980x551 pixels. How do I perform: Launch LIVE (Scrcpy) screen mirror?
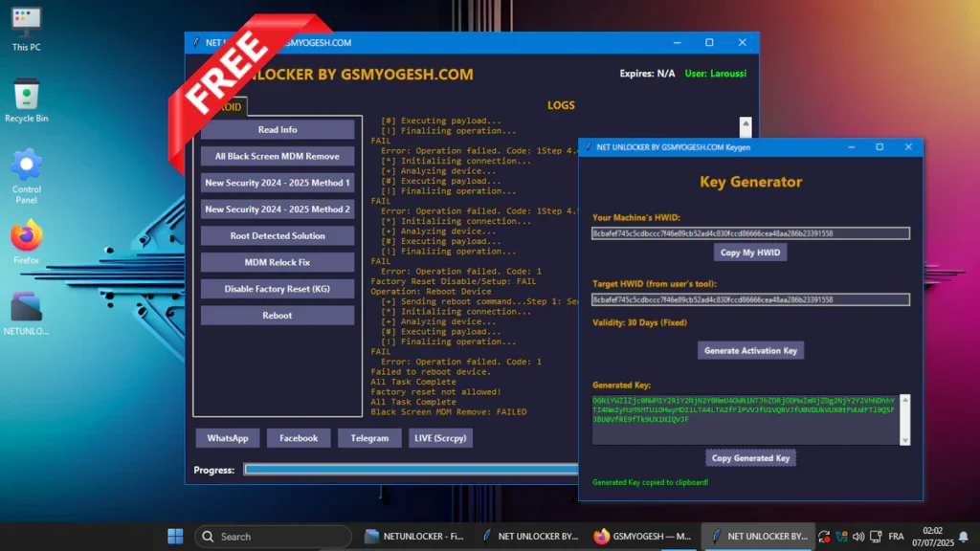[x=440, y=438]
